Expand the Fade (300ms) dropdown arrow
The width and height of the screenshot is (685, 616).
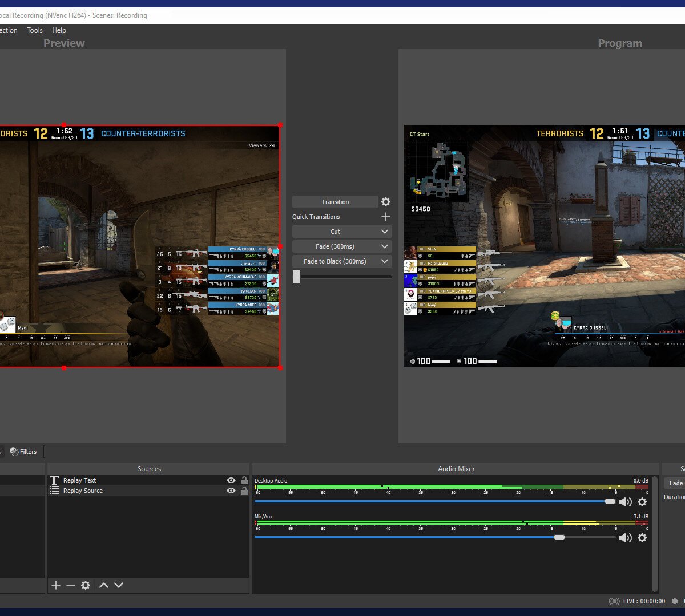pos(385,246)
